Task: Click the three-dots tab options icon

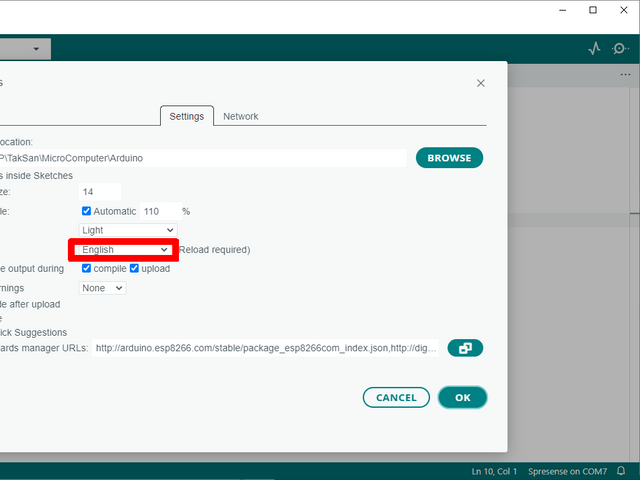Action: (x=626, y=75)
